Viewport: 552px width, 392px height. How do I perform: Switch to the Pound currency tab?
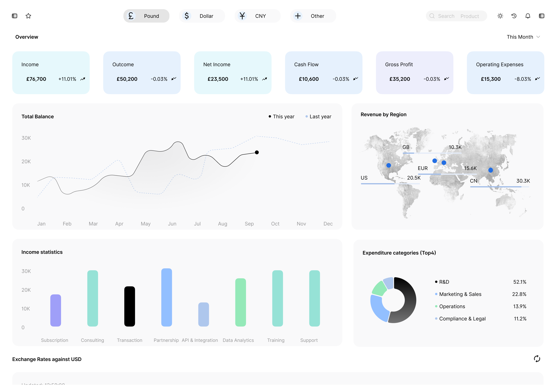coord(146,16)
